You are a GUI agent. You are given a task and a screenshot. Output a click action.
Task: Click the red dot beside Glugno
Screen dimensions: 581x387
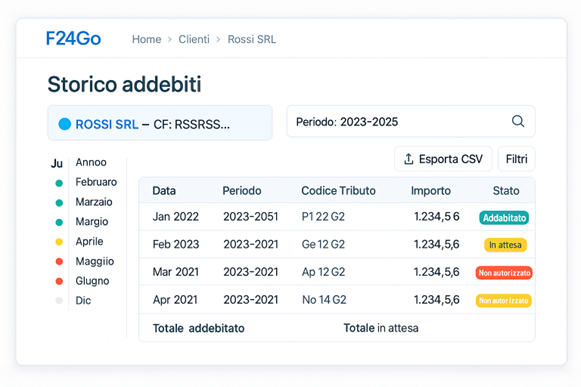pyautogui.click(x=59, y=281)
